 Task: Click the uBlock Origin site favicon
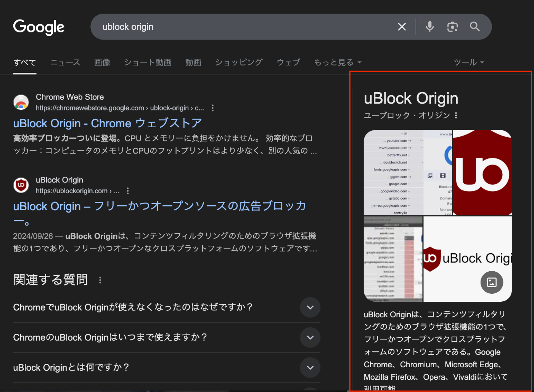coord(21,185)
